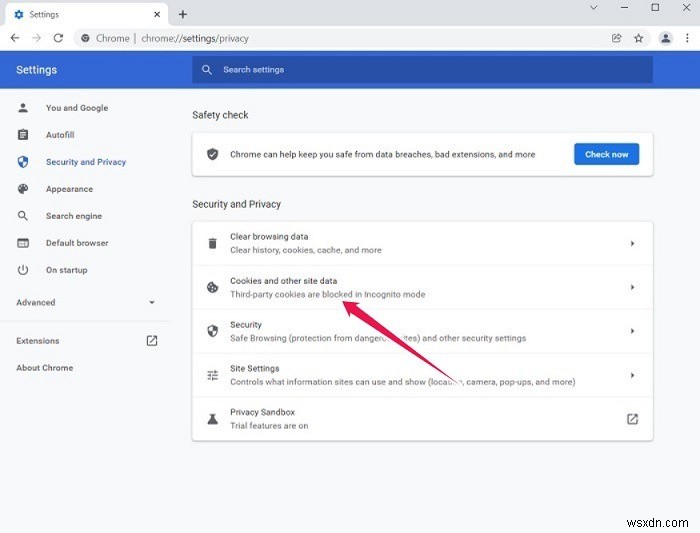Open Site Settings row arrow

tap(632, 375)
